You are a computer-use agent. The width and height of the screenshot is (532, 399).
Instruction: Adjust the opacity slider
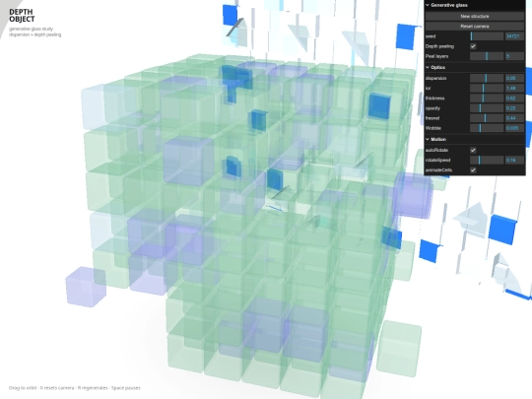click(x=487, y=108)
